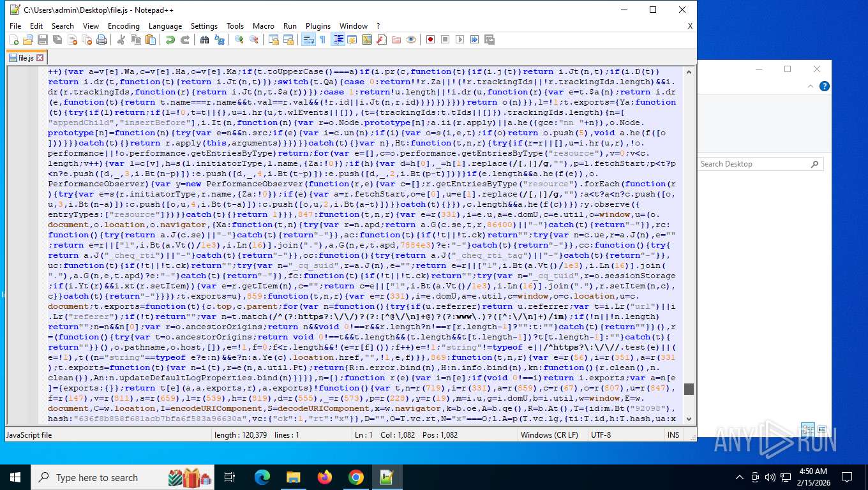Open the Run menu
This screenshot has height=490, width=868.
click(290, 26)
